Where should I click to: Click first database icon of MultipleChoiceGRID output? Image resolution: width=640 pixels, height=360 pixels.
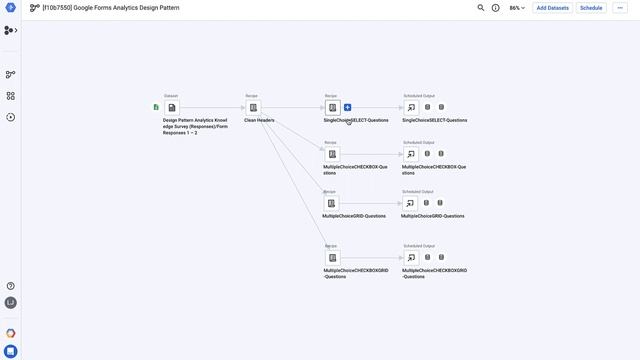(426, 202)
